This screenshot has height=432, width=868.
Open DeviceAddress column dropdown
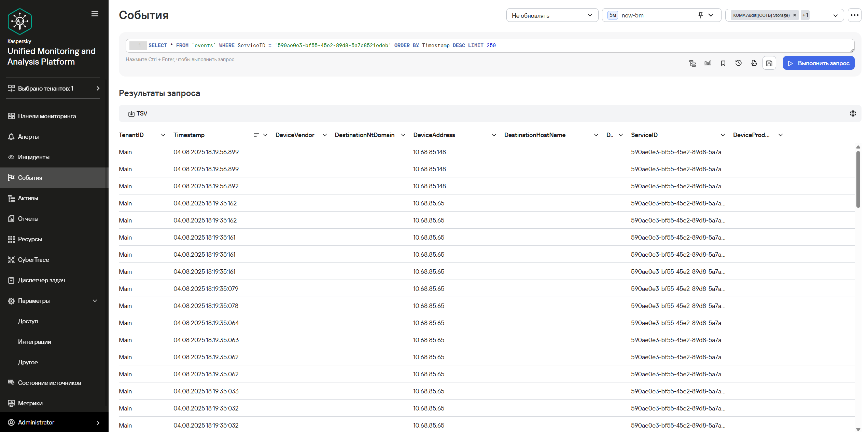point(494,135)
